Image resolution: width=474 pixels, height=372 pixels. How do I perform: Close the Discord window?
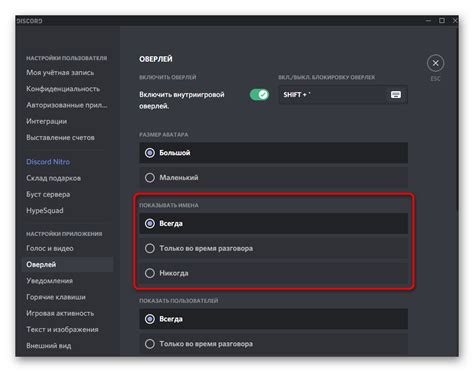455,21
